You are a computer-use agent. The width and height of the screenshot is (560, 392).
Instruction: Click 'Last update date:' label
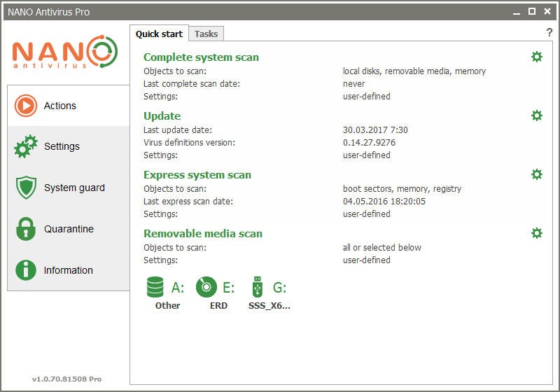pos(178,130)
